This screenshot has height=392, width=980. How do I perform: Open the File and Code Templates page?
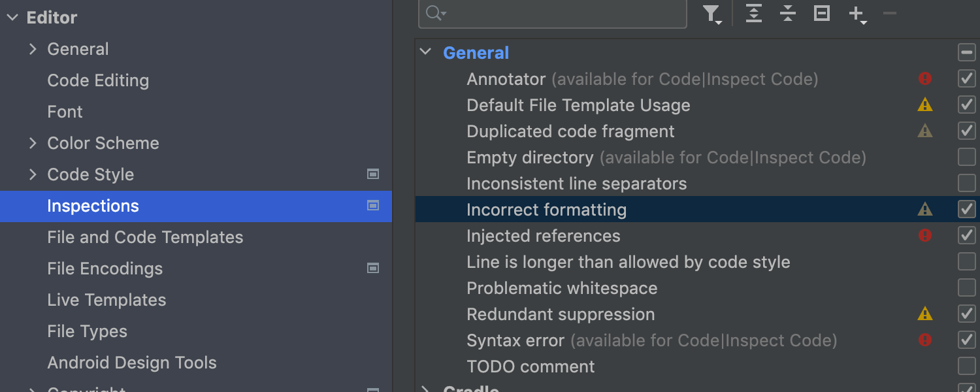(x=145, y=237)
